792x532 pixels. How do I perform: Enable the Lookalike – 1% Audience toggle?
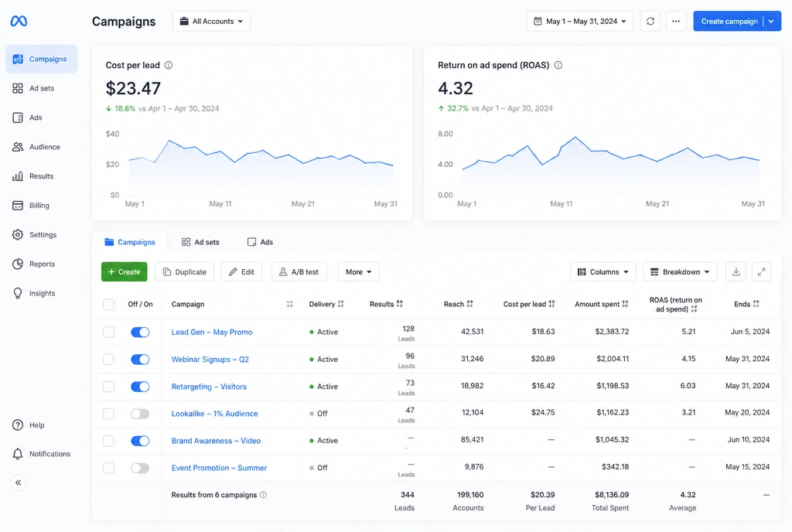pos(140,414)
